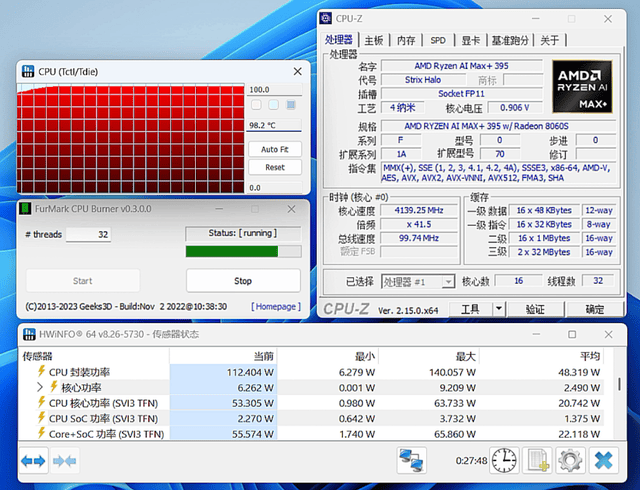Click the HWiNFO expand-view blue arrows icon
The image size is (640, 490).
(x=34, y=460)
